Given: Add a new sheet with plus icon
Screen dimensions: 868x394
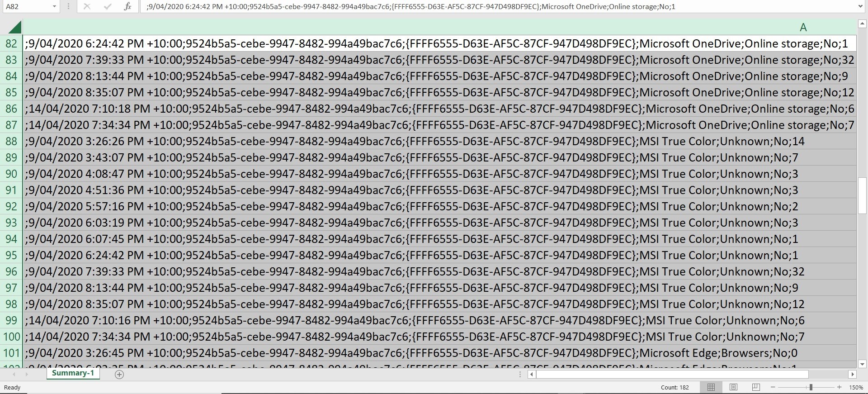Looking at the screenshot, I should 119,374.
